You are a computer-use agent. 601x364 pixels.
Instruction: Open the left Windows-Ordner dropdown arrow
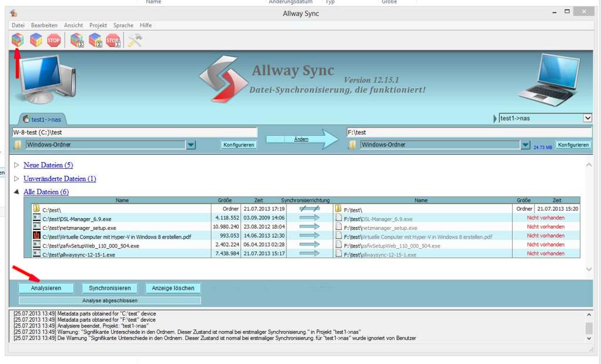191,145
